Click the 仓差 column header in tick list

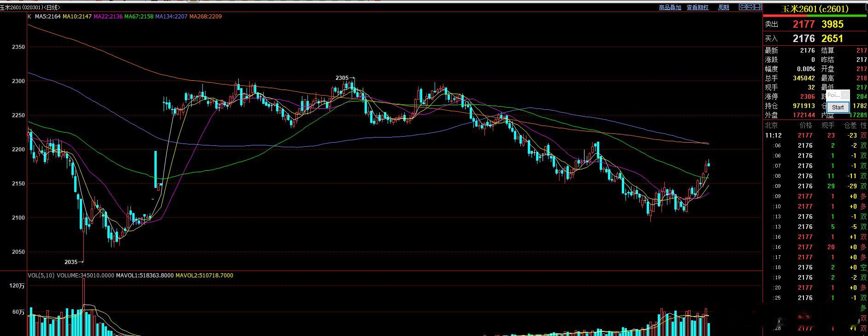(x=850, y=126)
